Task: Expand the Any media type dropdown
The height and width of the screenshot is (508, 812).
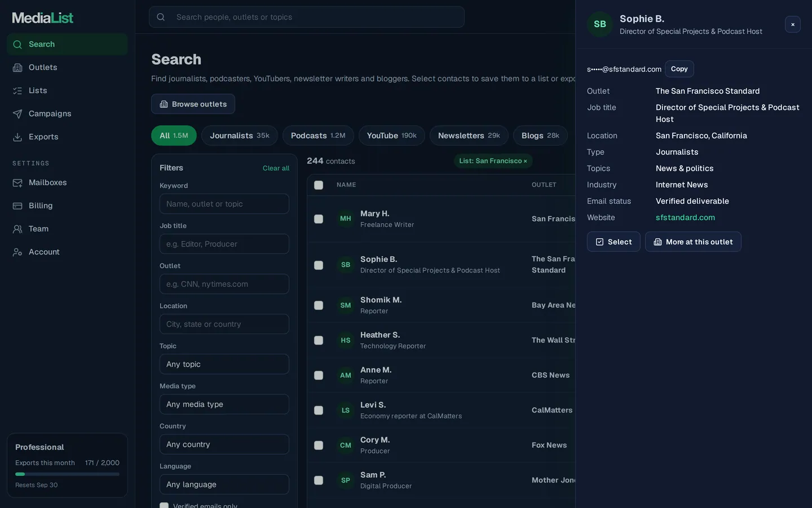Action: [x=224, y=404]
